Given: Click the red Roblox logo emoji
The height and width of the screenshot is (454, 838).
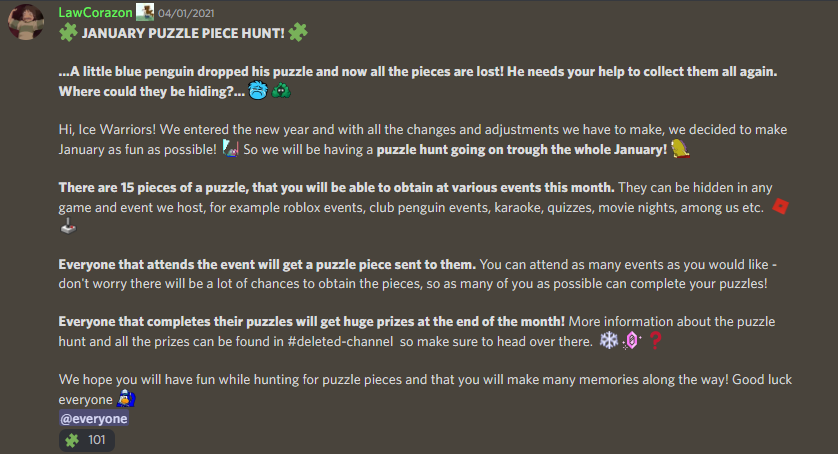Looking at the screenshot, I should click(x=781, y=207).
